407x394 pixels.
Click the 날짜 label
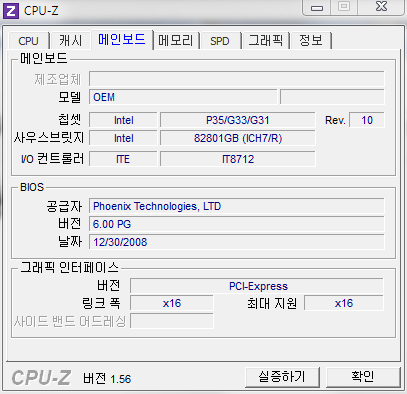point(70,241)
